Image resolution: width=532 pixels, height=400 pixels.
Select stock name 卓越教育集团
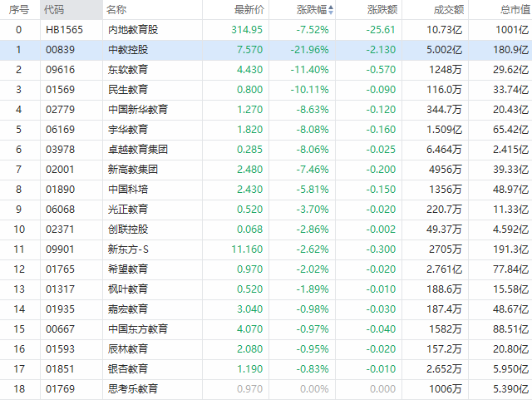pos(138,150)
